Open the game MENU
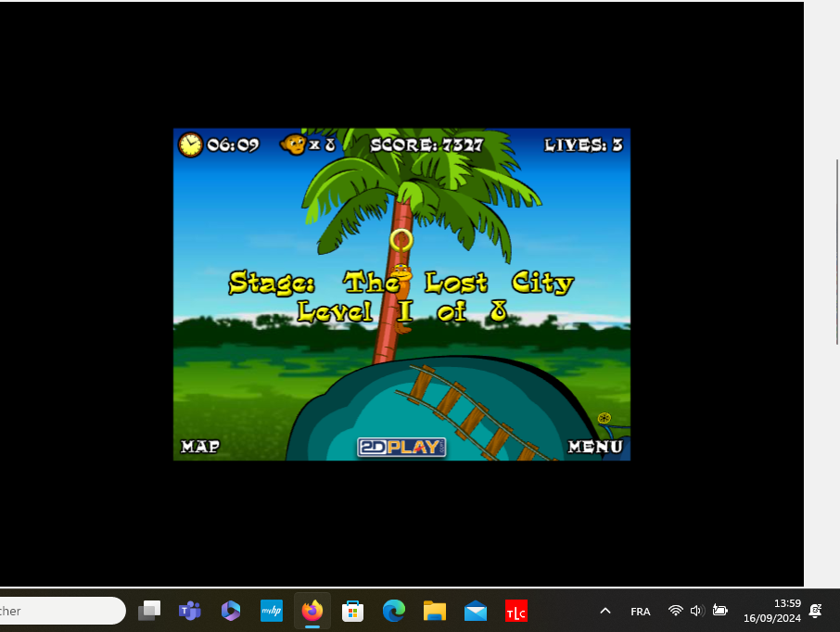The width and height of the screenshot is (840, 632). pos(595,447)
